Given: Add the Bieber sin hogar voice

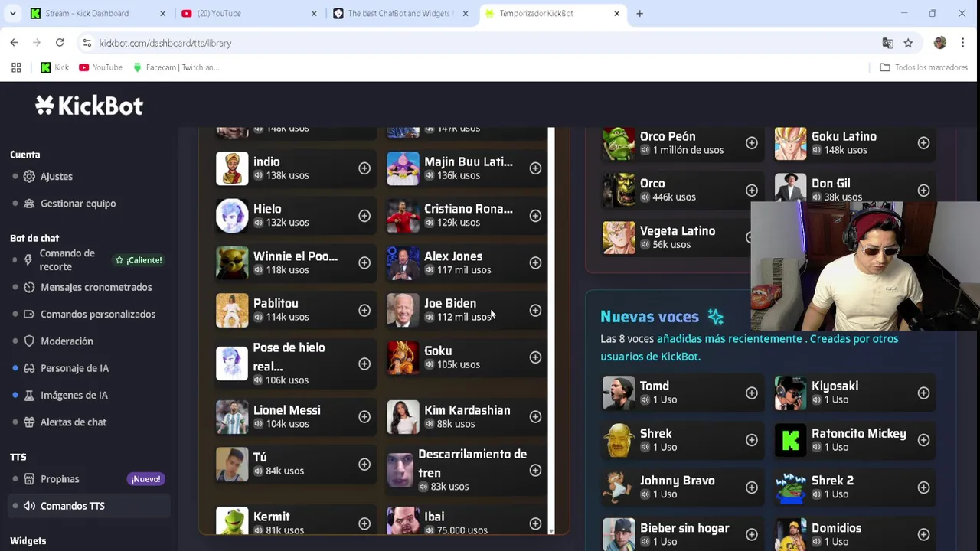Looking at the screenshot, I should coord(752,534).
